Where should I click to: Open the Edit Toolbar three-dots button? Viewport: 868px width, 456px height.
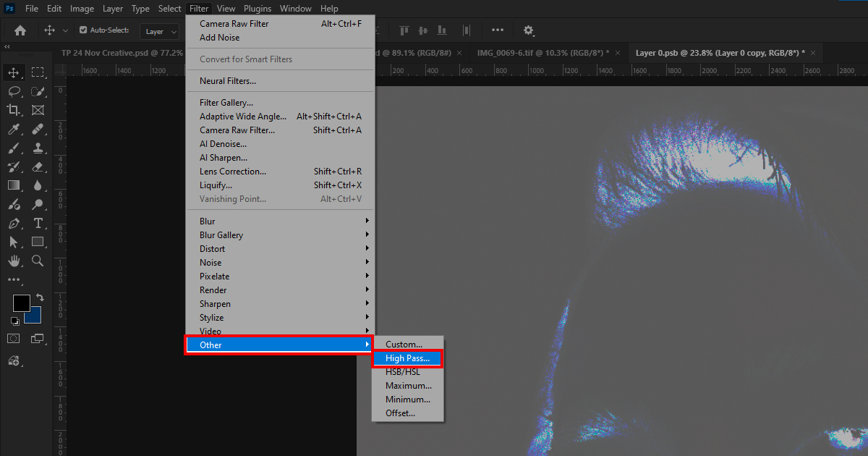click(14, 279)
